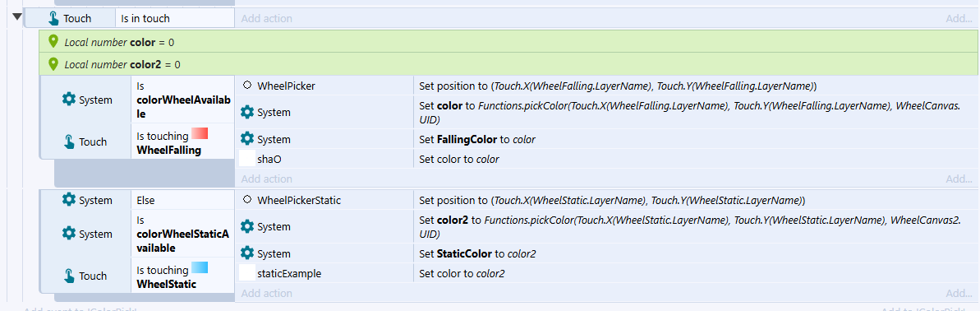Select 'Set color to pickColor' WheelCanvas action

(695, 113)
